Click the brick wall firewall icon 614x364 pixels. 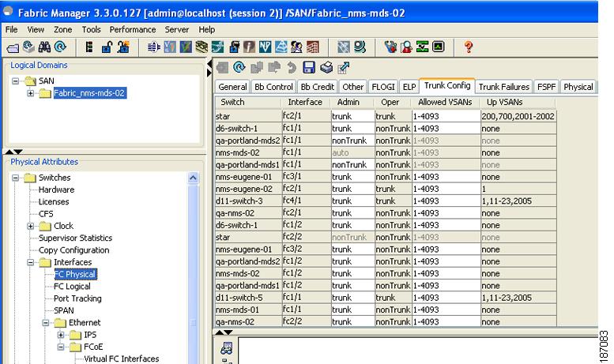pyautogui.click(x=312, y=47)
